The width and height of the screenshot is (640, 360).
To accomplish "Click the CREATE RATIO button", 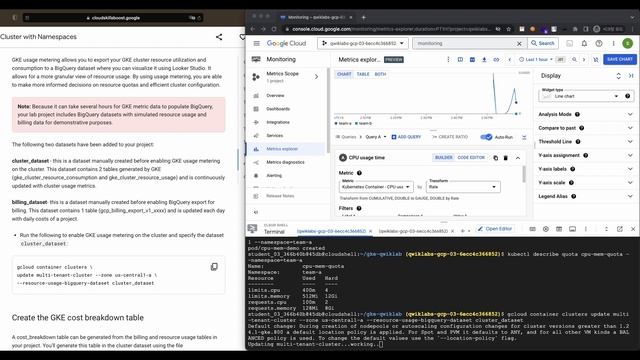I will coord(450,137).
